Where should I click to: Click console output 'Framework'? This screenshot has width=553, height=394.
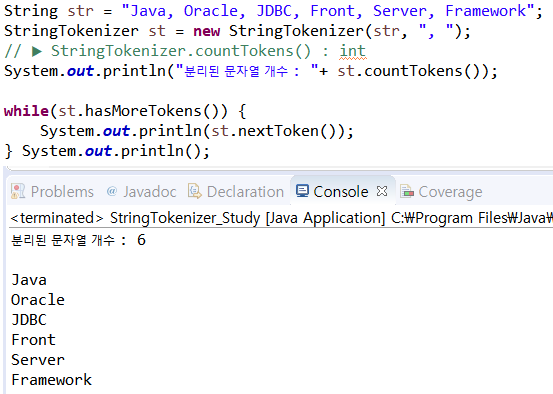(x=51, y=380)
